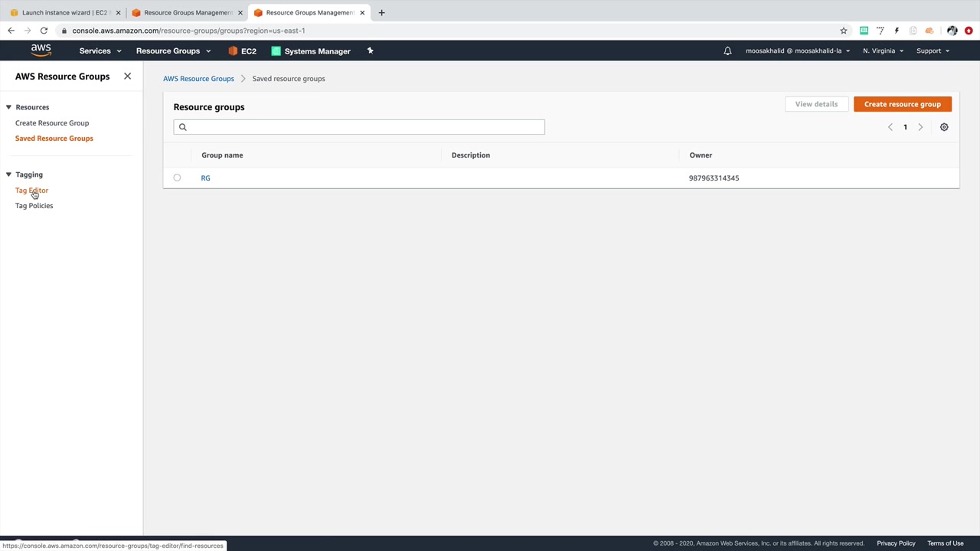
Task: Open the Terms of Use link
Action: point(946,543)
